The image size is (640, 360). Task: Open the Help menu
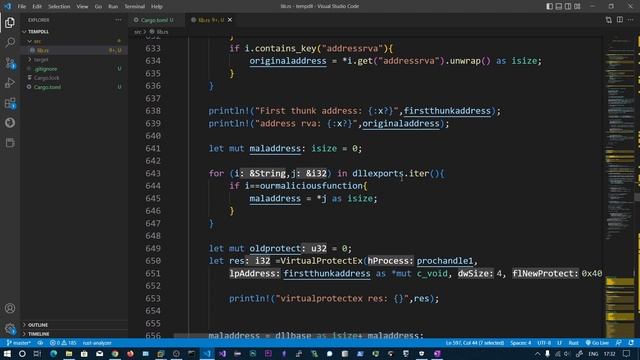point(157,7)
